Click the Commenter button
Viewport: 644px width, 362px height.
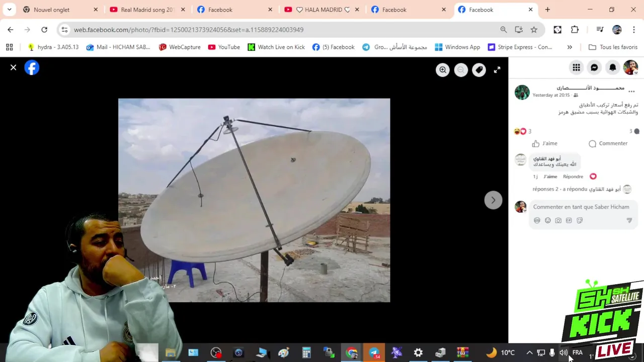[608, 143]
